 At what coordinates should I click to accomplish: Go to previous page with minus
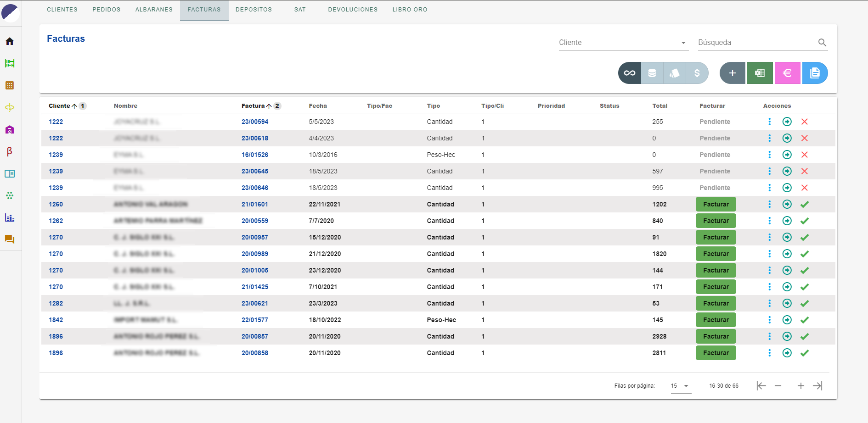click(778, 386)
